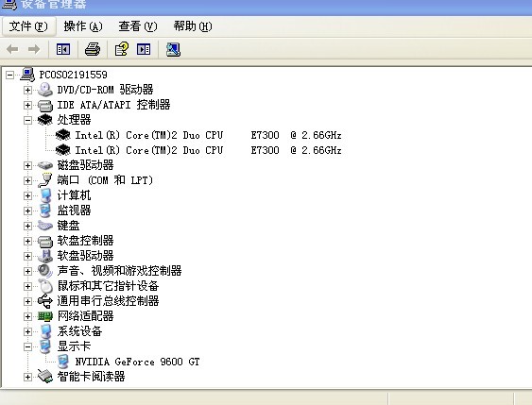Select the NVIDIA GeForce 9600 GT entry
Screen dimensions: 532x405
coord(137,362)
